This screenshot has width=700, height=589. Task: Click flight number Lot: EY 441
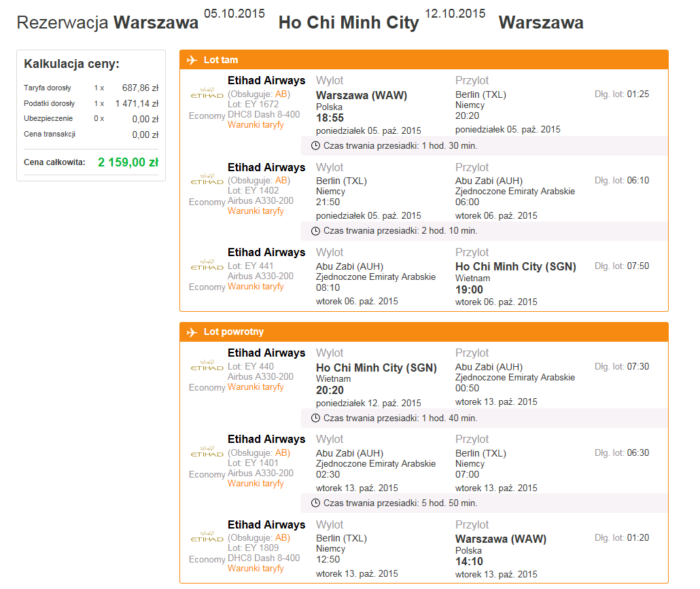pos(251,266)
